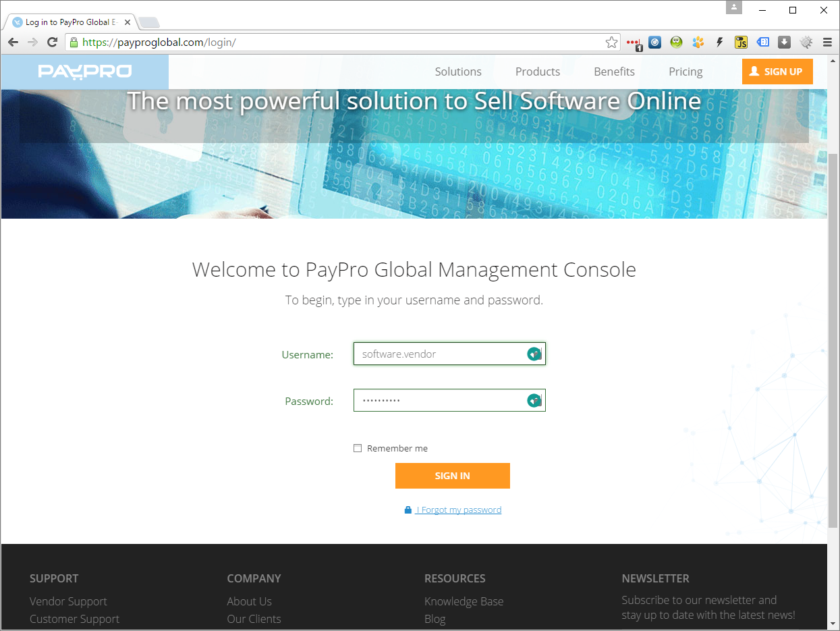Open a new browser tab

[148, 22]
